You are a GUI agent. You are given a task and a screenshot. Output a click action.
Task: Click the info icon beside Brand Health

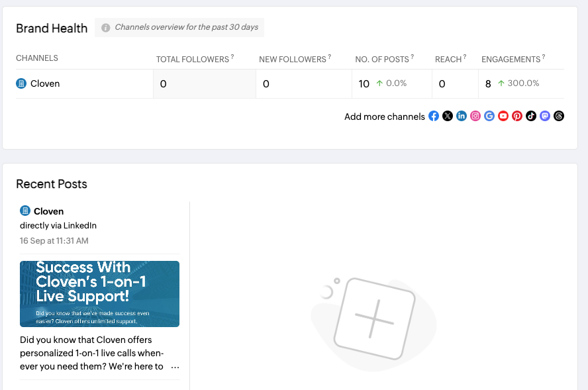106,28
